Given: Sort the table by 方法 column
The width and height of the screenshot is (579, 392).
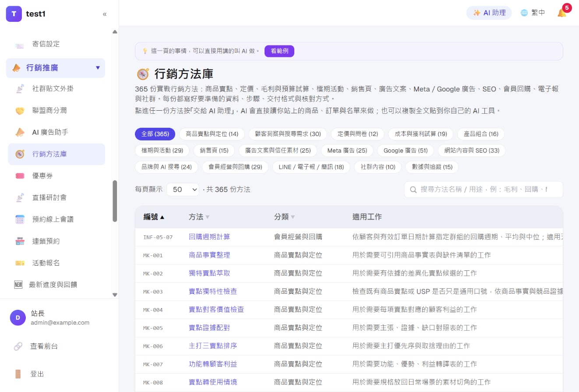Looking at the screenshot, I should [x=199, y=217].
